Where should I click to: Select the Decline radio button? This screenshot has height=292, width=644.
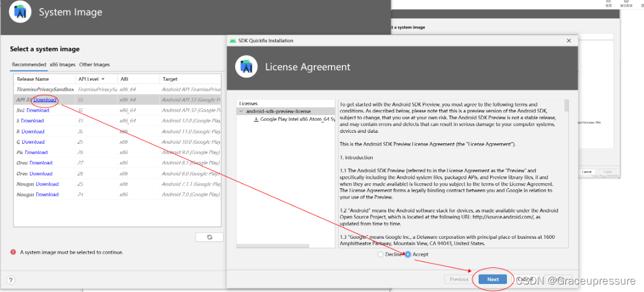(380, 254)
